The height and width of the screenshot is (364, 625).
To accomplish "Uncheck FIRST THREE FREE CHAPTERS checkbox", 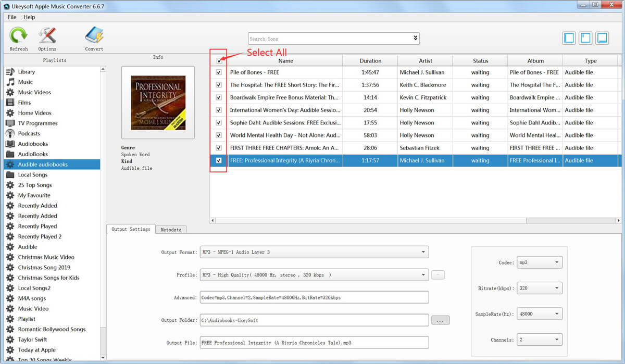I will click(219, 148).
